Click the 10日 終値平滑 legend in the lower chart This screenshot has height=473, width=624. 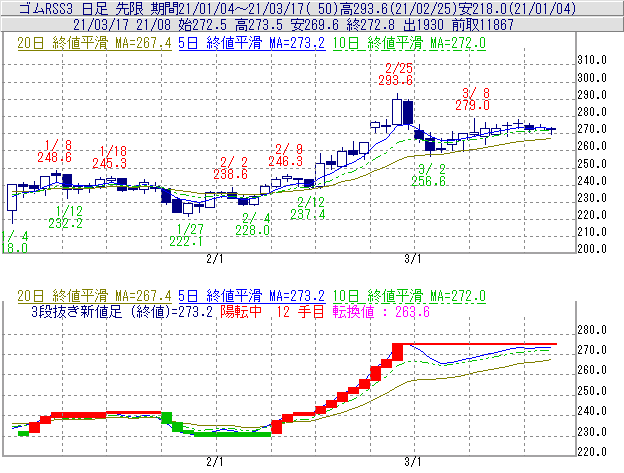click(x=409, y=296)
